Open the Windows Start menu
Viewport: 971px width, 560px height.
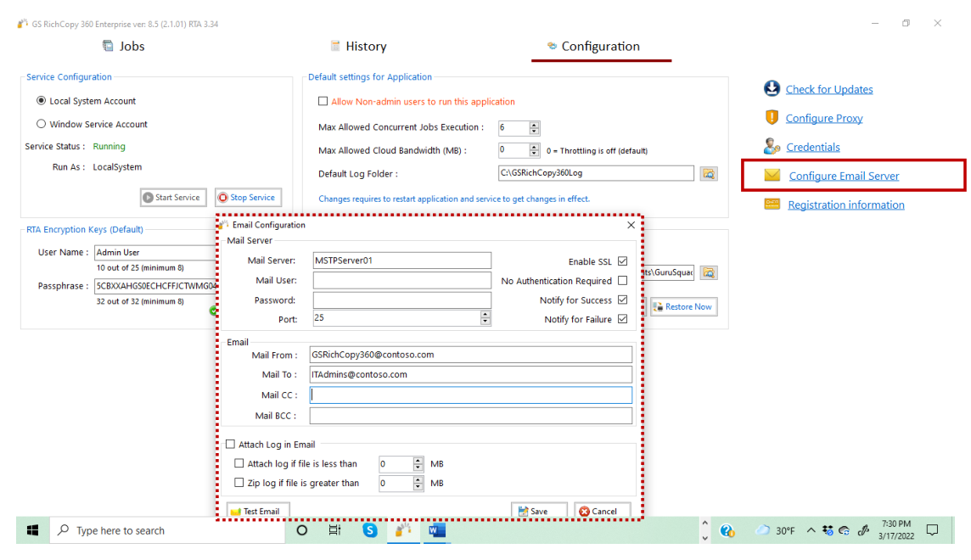click(33, 530)
